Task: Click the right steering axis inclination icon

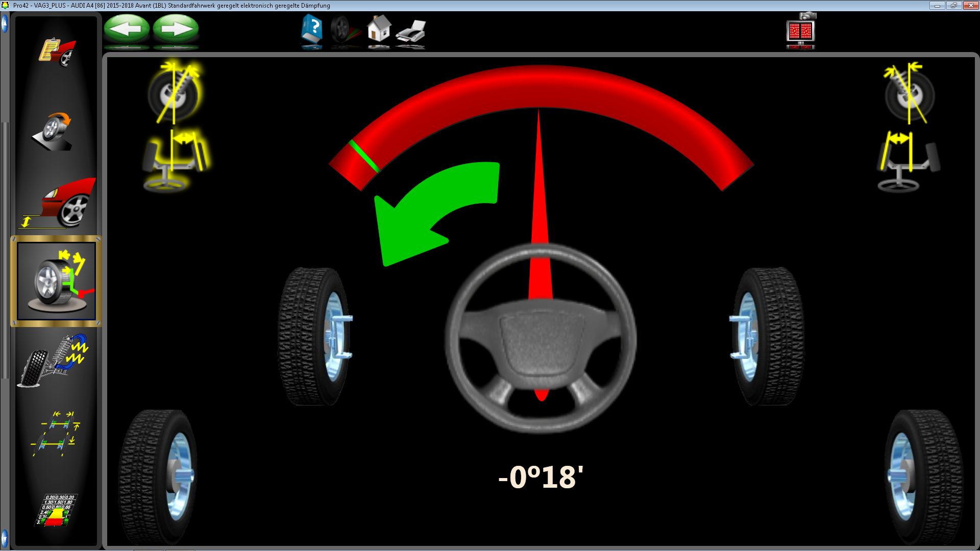Action: pos(908,162)
